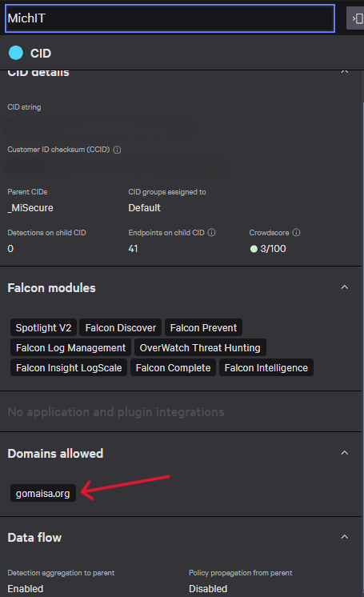Click the Falcon Intelligence module tag

[x=266, y=367]
